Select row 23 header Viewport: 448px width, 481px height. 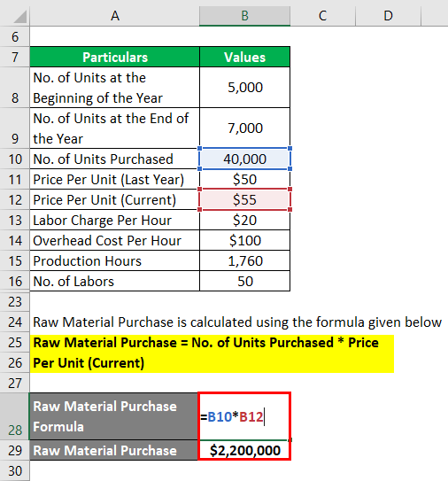point(15,301)
